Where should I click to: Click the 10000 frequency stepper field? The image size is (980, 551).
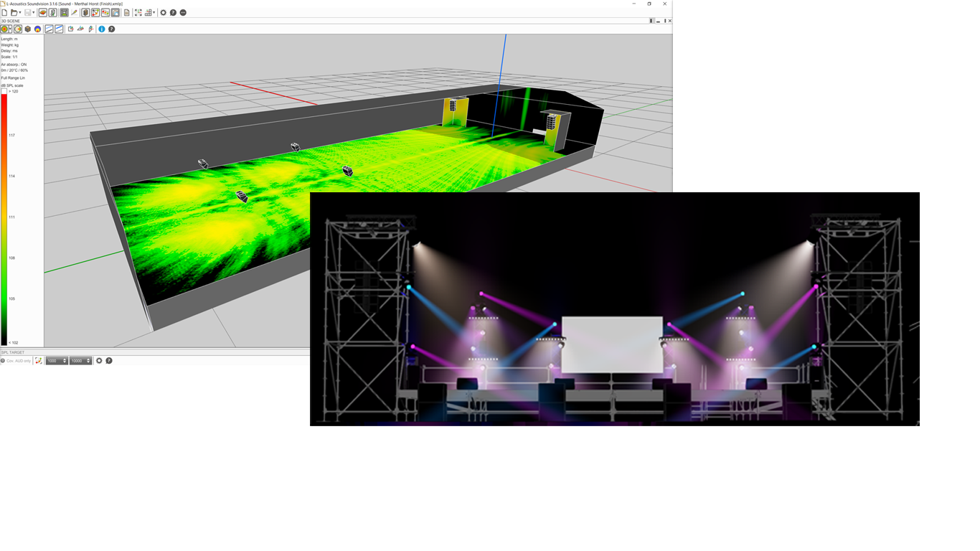pos(78,361)
